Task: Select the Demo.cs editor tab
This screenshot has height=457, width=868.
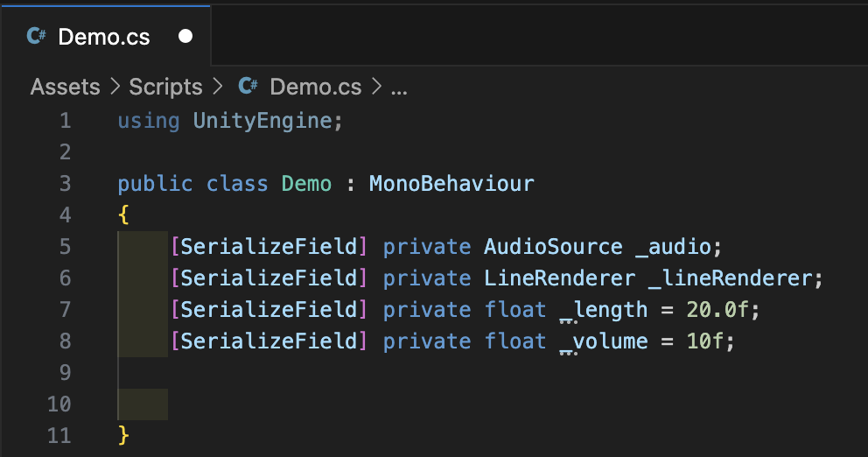Action: [x=105, y=37]
